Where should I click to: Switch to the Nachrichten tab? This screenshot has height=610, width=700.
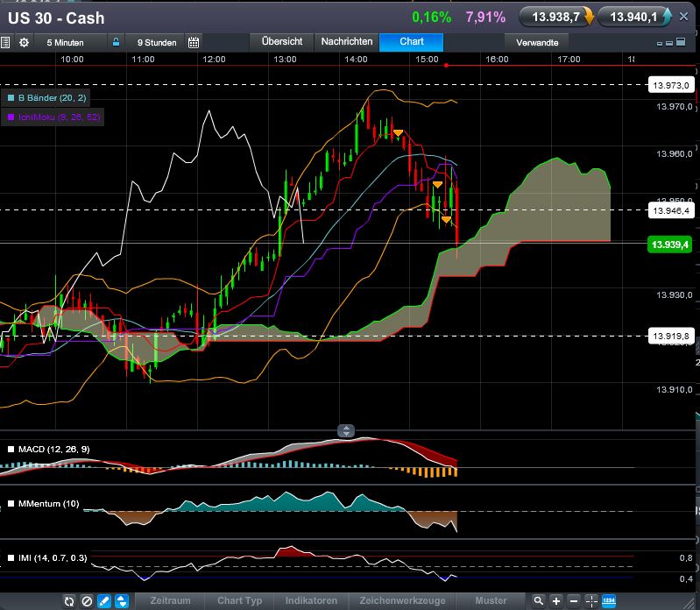[347, 41]
